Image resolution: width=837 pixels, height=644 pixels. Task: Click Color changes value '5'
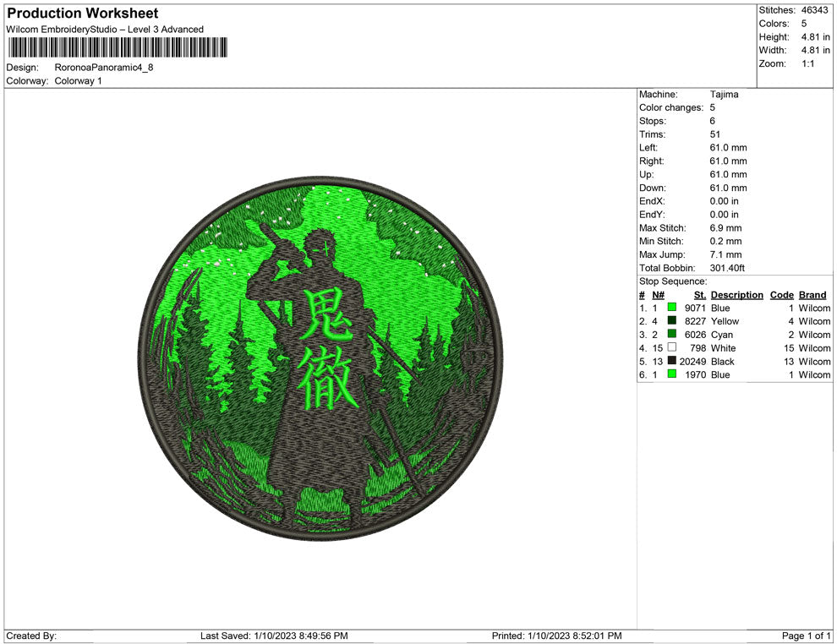pos(712,108)
